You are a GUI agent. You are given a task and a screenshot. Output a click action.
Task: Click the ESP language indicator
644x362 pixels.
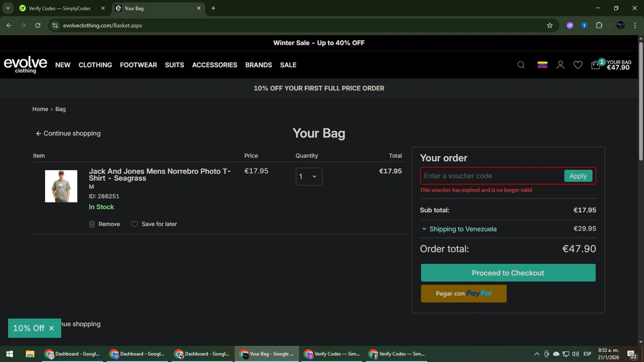[587, 354]
